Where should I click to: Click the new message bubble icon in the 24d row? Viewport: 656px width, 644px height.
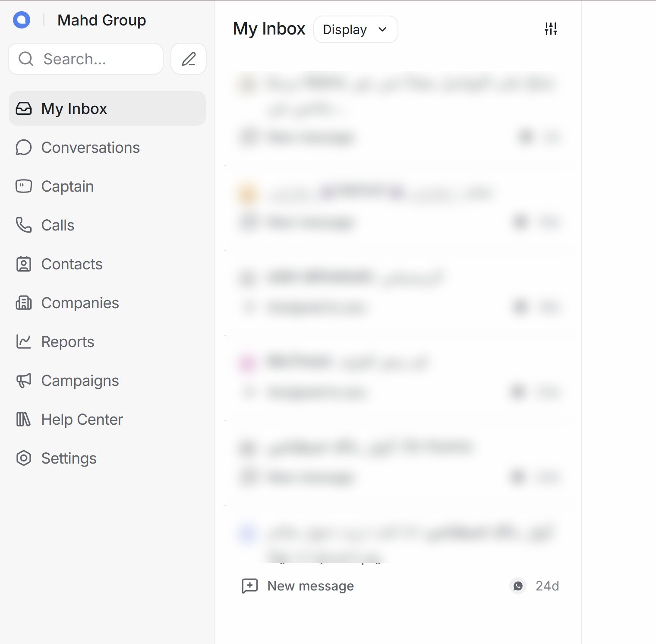click(x=250, y=586)
